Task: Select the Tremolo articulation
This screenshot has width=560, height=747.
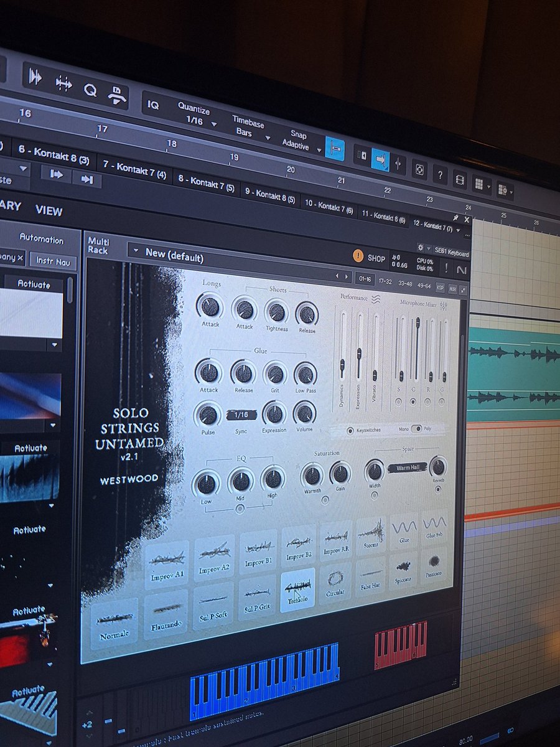Action: pyautogui.click(x=297, y=590)
